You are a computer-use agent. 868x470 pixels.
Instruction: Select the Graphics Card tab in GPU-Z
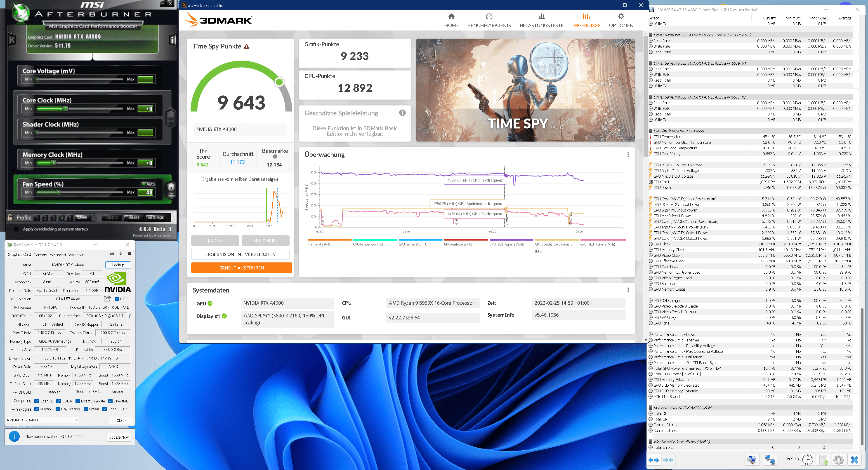pos(19,254)
